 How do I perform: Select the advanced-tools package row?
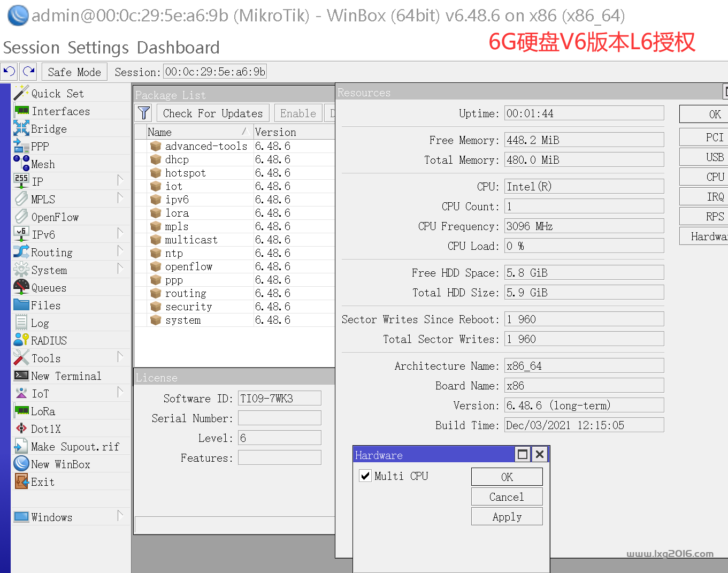point(234,146)
